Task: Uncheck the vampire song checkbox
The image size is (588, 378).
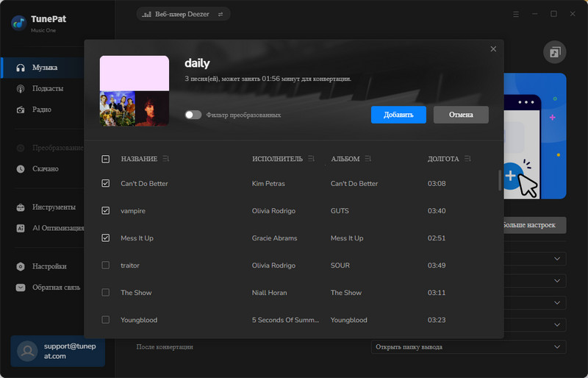Action: tap(106, 210)
